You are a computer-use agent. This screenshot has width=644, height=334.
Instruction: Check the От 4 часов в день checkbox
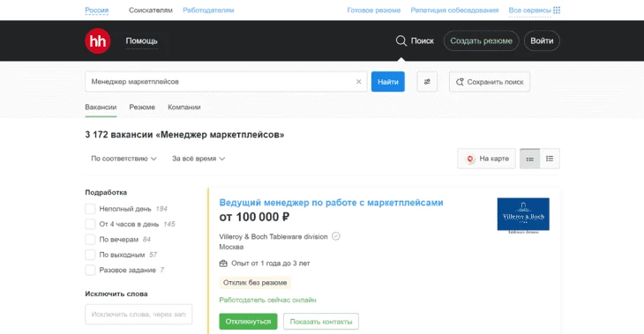click(90, 224)
